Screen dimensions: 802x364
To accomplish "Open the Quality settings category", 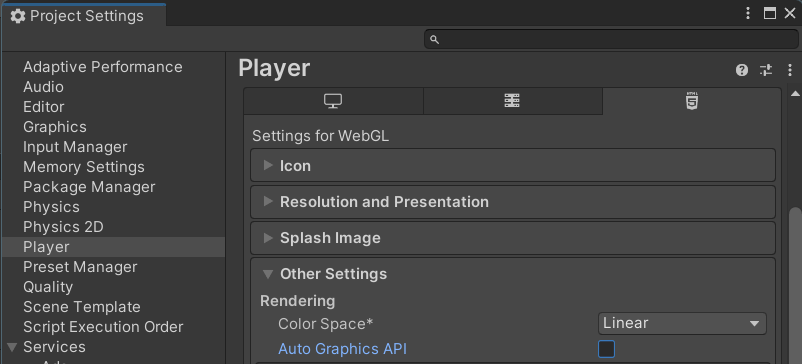I will tap(48, 287).
